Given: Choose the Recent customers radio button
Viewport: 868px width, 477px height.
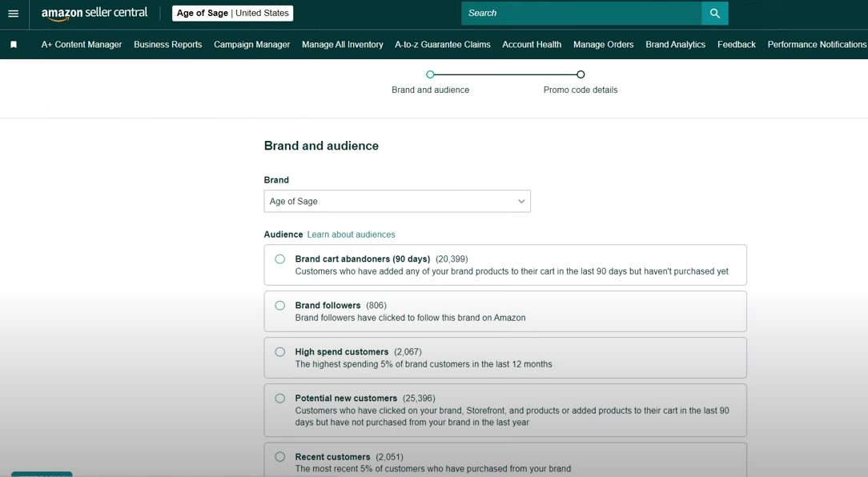Looking at the screenshot, I should 280,457.
